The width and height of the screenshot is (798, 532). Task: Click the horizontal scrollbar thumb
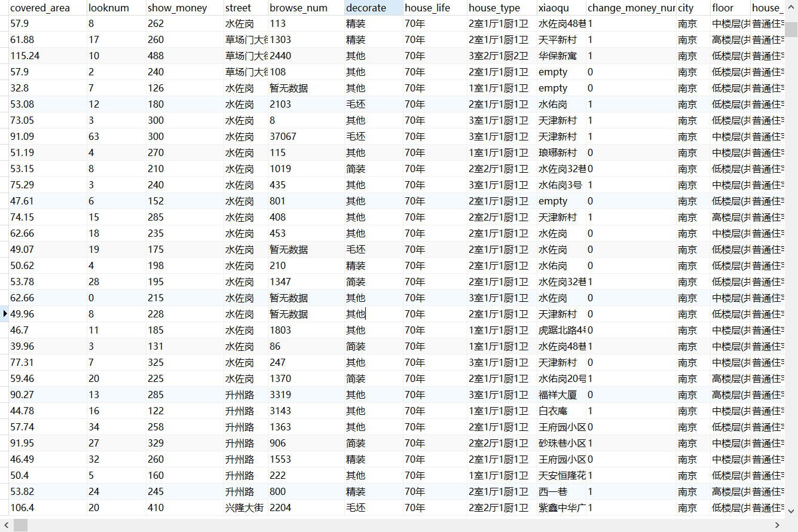(20, 525)
